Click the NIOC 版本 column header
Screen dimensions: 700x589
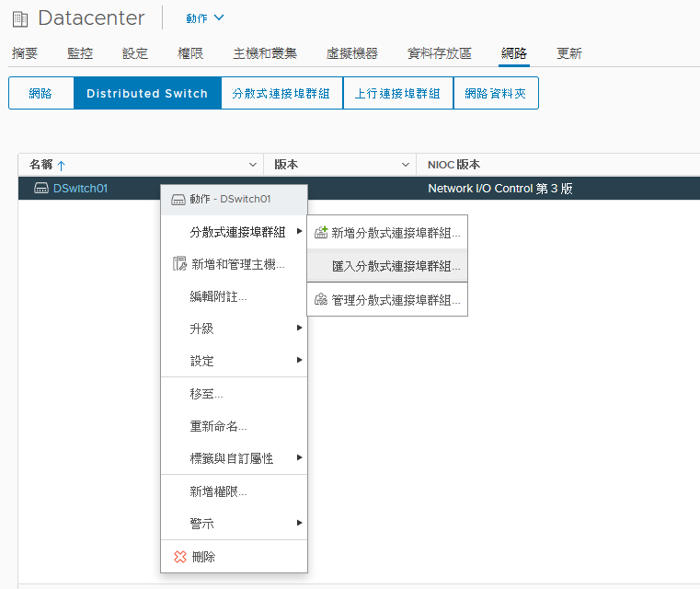click(x=453, y=165)
